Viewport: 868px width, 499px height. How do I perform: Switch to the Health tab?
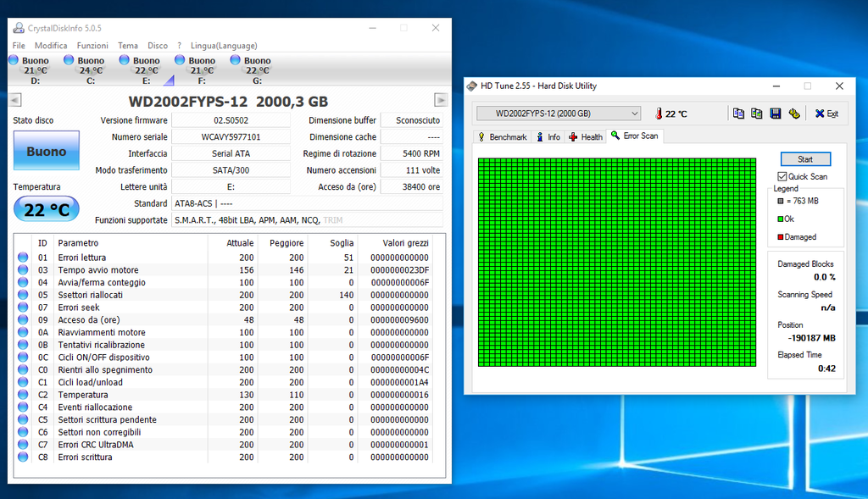pyautogui.click(x=586, y=136)
